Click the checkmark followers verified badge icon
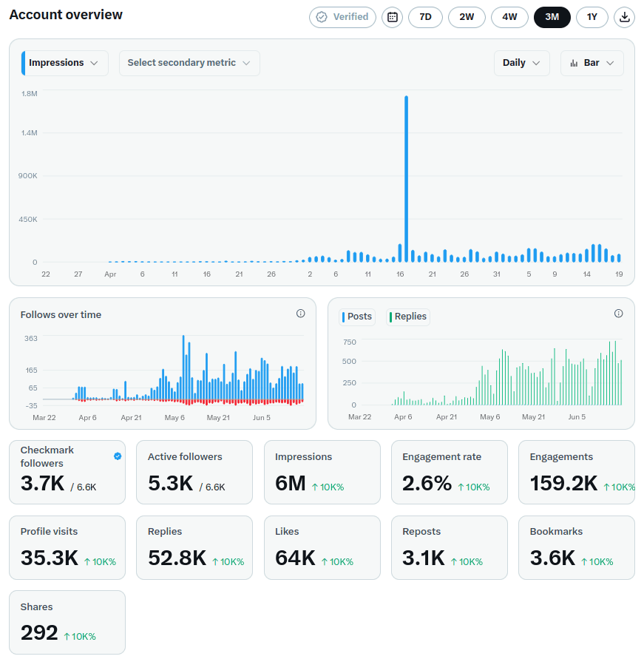The width and height of the screenshot is (644, 659). (118, 456)
